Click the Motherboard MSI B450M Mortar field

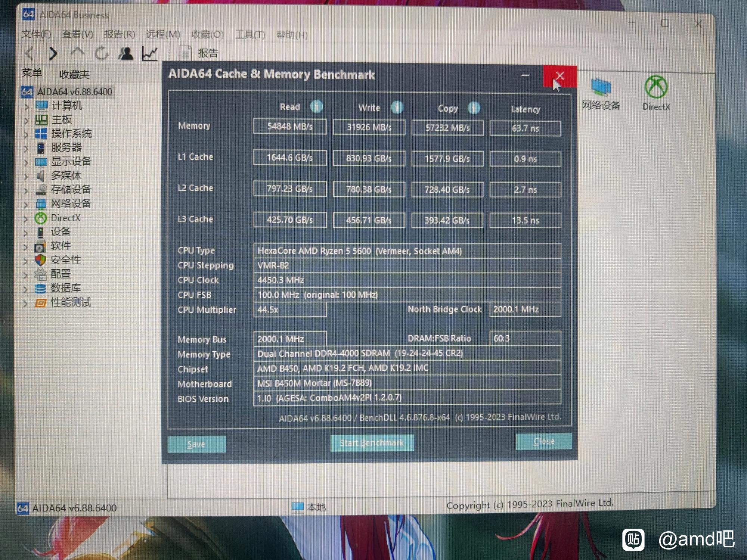pyautogui.click(x=407, y=383)
